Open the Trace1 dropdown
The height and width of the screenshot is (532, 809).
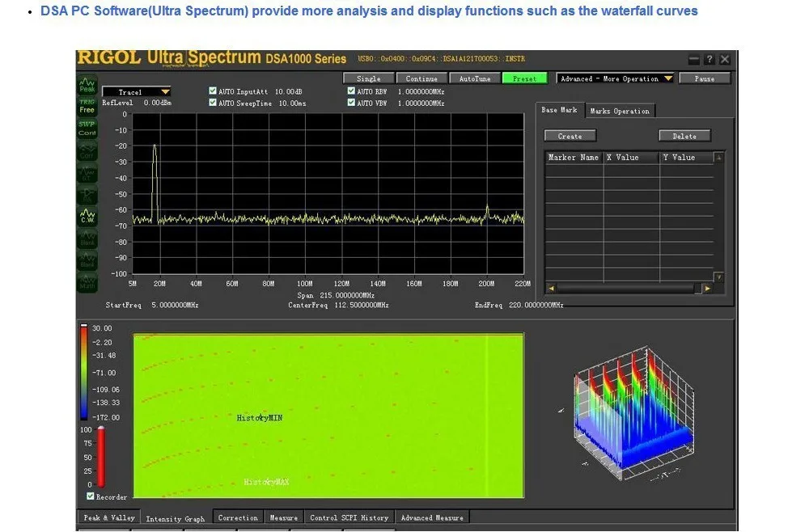[137, 91]
